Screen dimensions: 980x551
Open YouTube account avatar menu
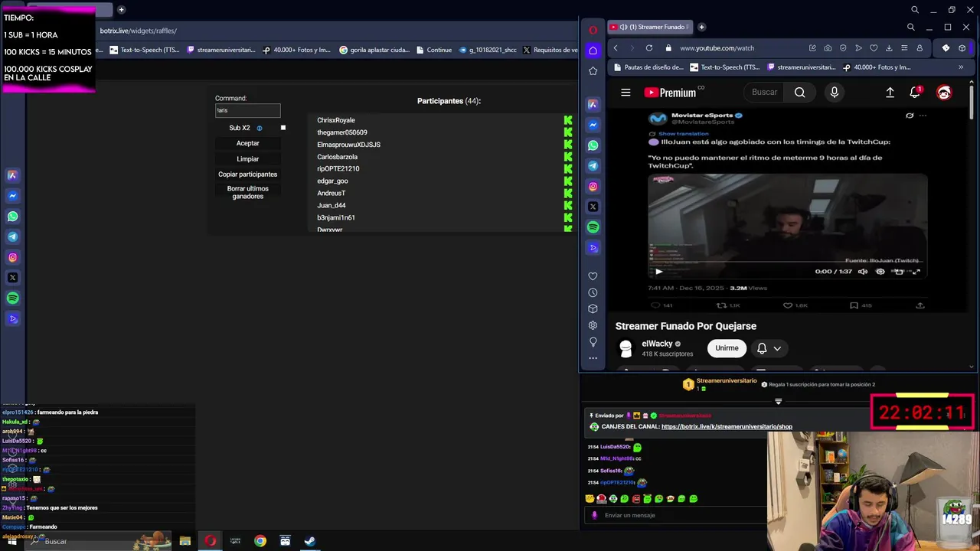(x=944, y=93)
